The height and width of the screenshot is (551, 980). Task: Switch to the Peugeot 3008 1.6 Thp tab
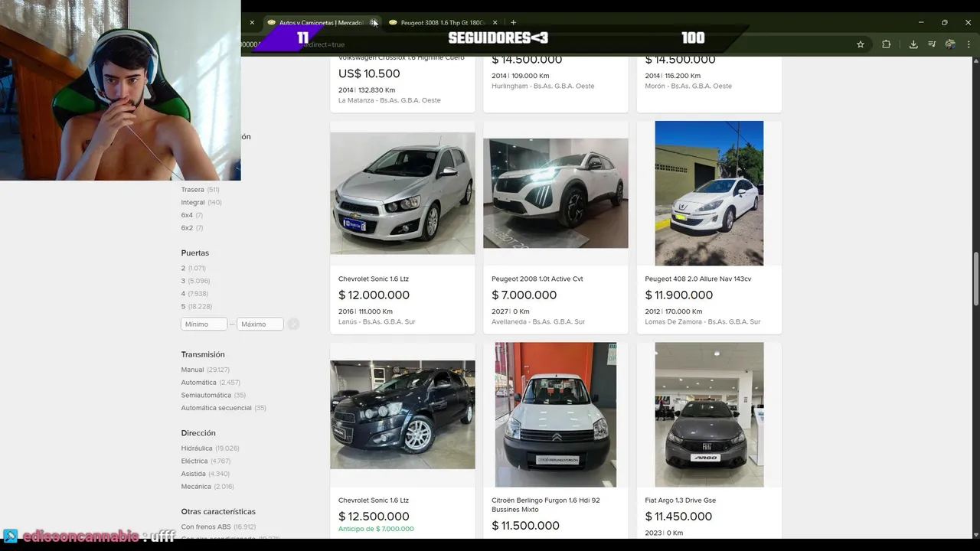point(443,22)
